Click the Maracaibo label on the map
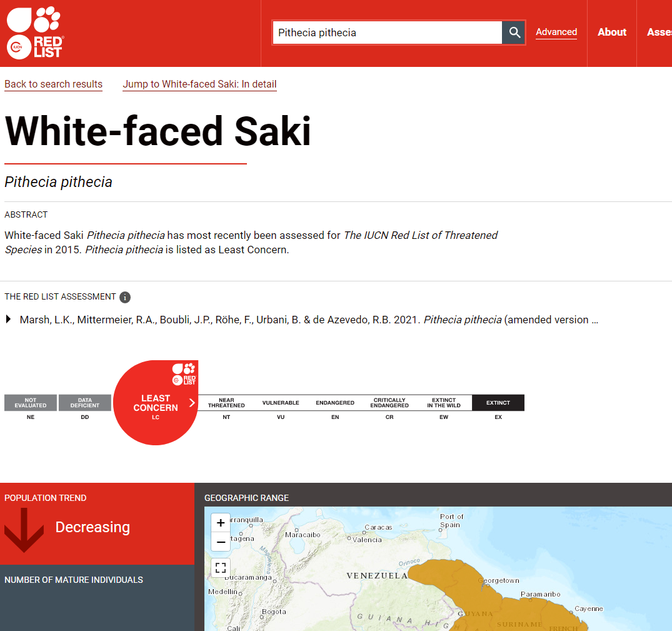672x631 pixels. tap(303, 535)
